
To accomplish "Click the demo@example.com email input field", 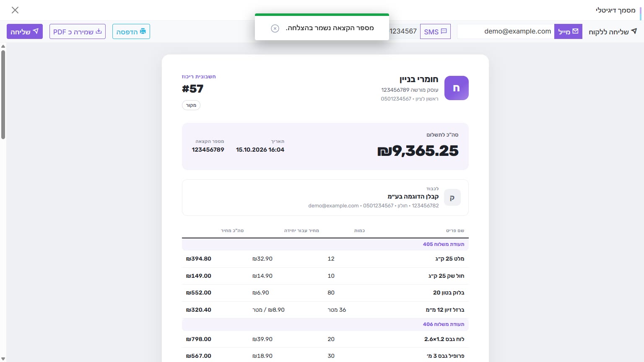I will pos(506,31).
